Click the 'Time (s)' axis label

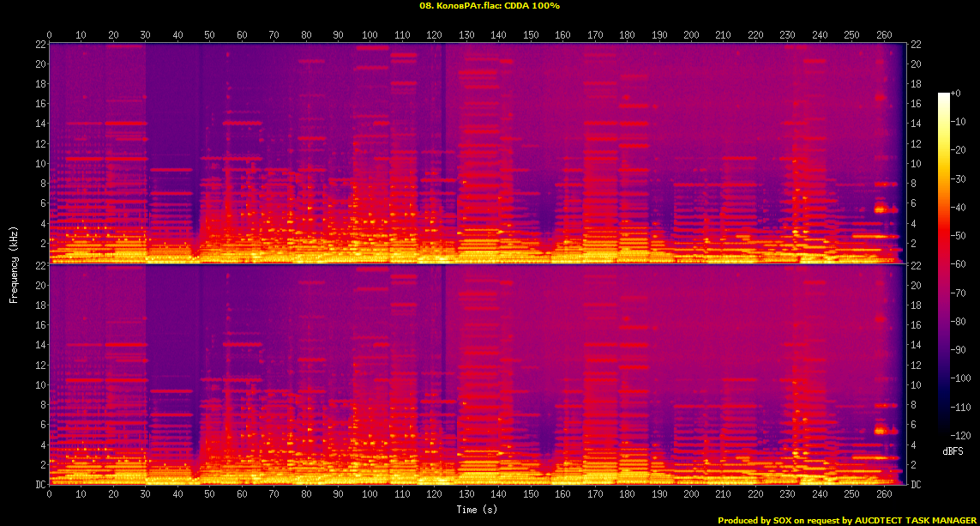click(x=478, y=510)
